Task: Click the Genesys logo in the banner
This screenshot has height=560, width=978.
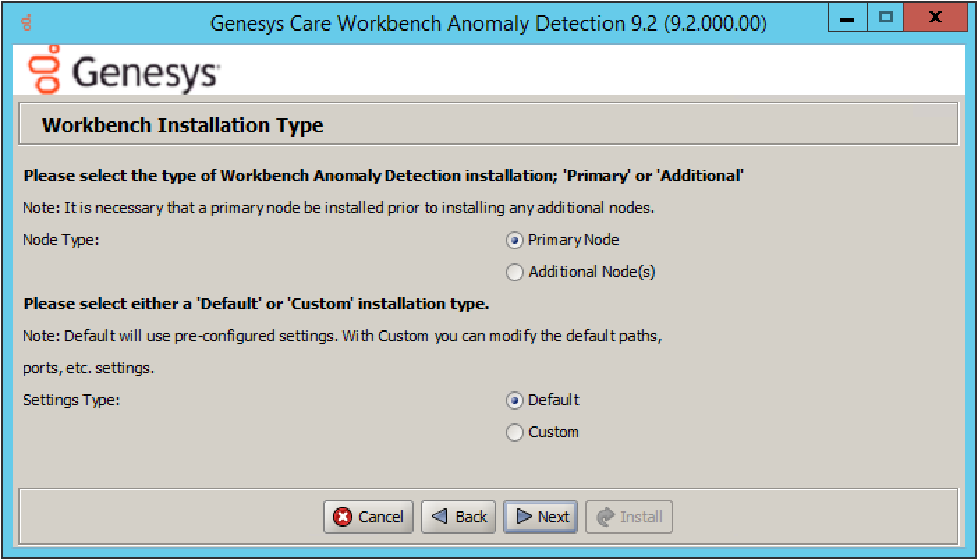Action: (x=124, y=70)
